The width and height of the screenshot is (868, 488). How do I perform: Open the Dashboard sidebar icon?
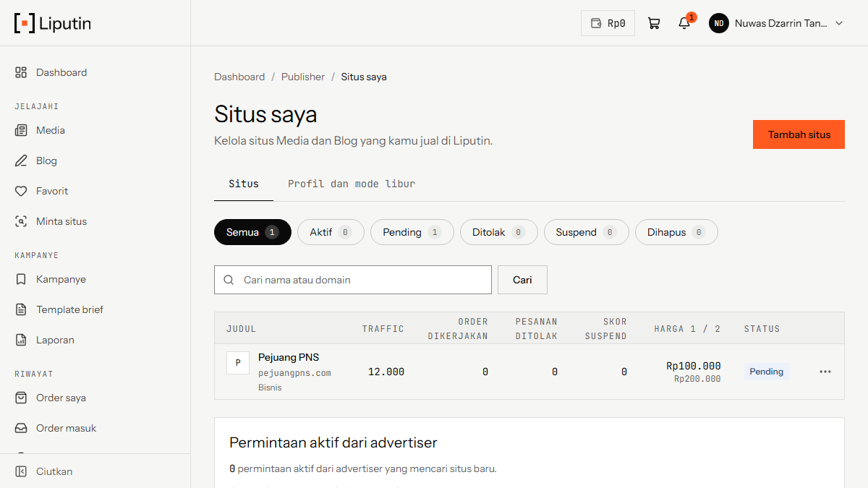21,72
